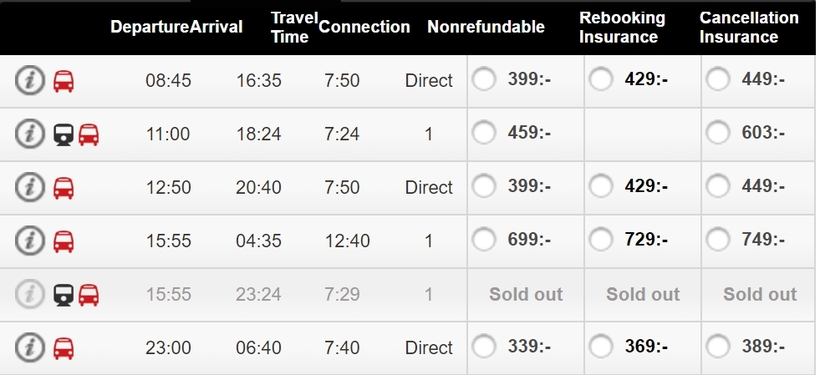
Task: Click the Departure column header
Action: (x=150, y=27)
